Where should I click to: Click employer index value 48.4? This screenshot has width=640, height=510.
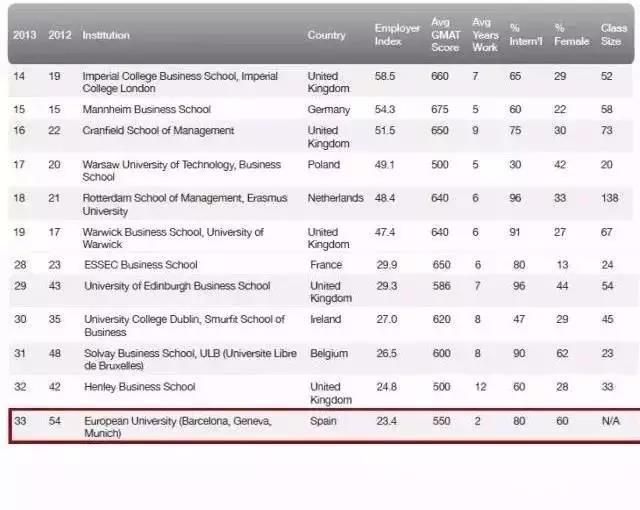385,198
